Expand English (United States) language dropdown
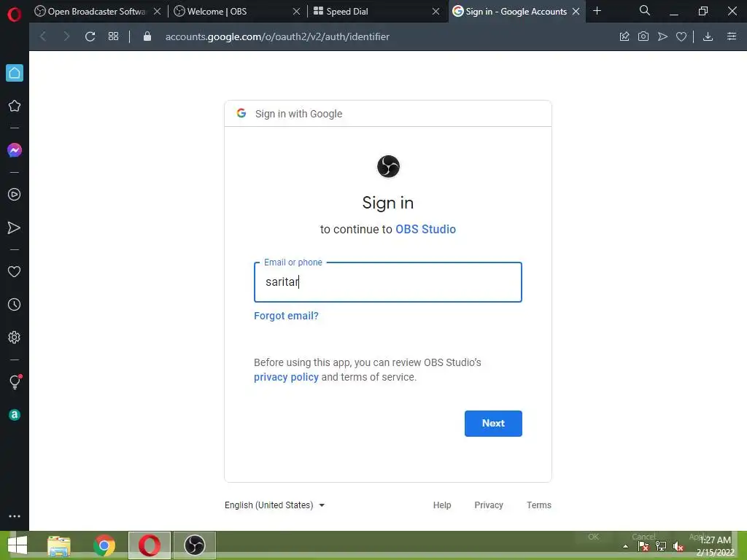Screen dimensions: 747x560 click(274, 505)
